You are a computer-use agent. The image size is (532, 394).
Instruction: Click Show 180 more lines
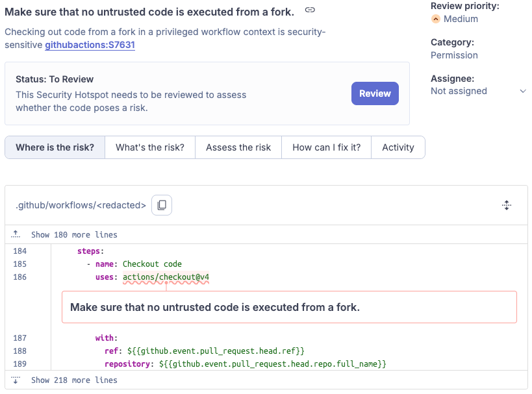pyautogui.click(x=73, y=234)
